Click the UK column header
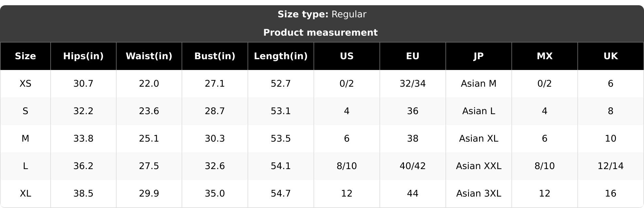Image resolution: width=644 pixels, height=208 pixels. pos(611,56)
